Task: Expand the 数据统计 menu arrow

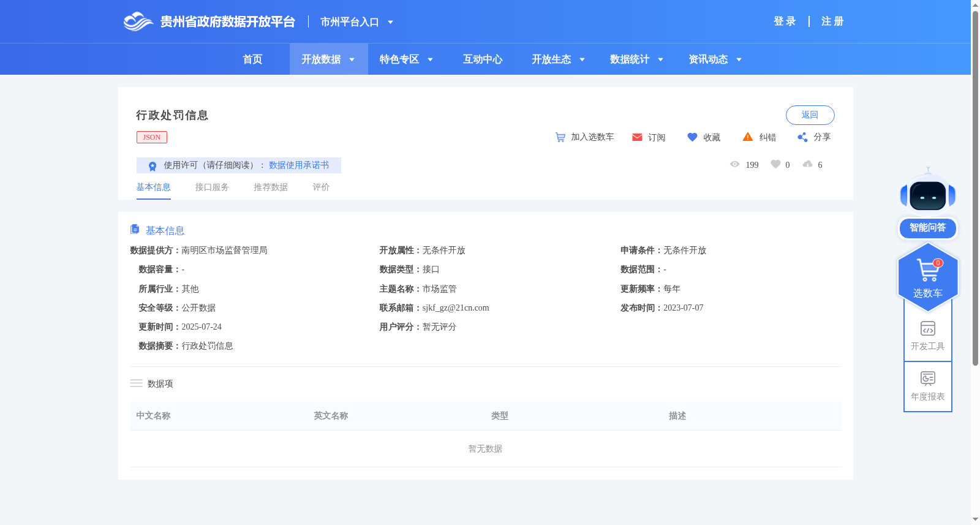Action: click(x=660, y=59)
